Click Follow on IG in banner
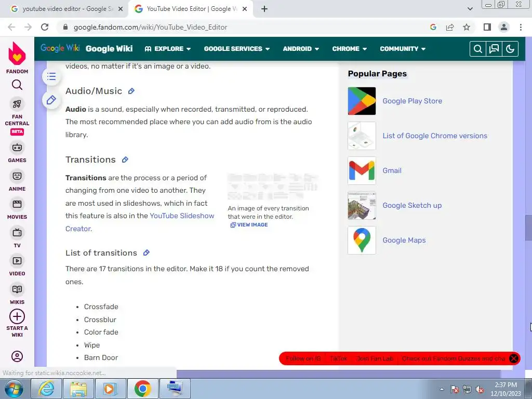The image size is (532, 399). pos(303,358)
